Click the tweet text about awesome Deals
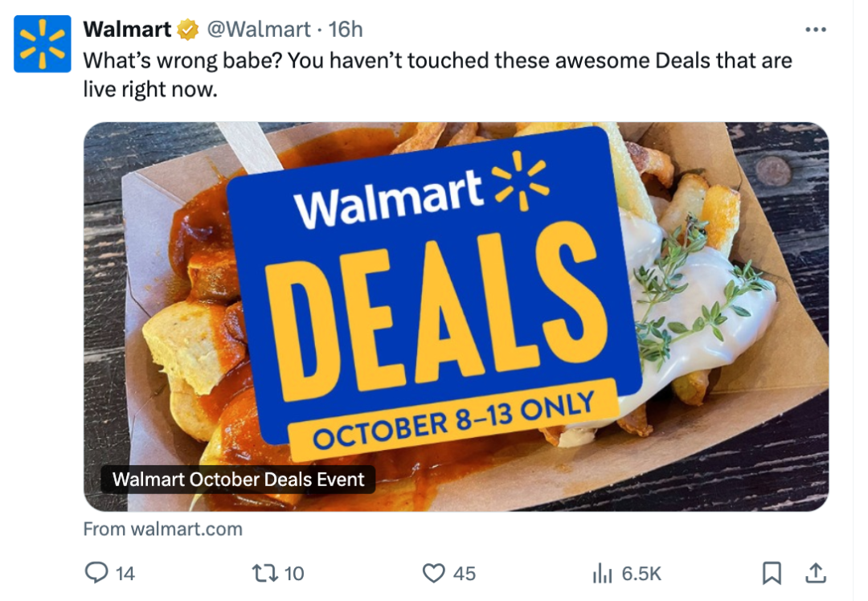Screen dimensions: 868x601 437,74
